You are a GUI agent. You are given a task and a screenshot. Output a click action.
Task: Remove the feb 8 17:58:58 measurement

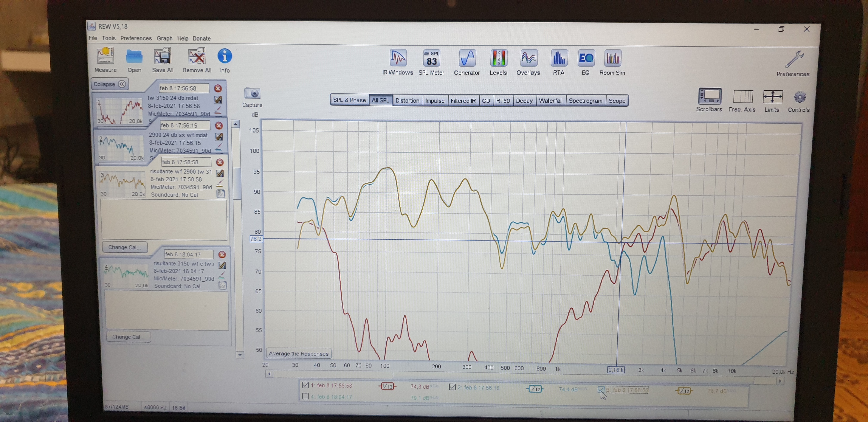(x=220, y=162)
